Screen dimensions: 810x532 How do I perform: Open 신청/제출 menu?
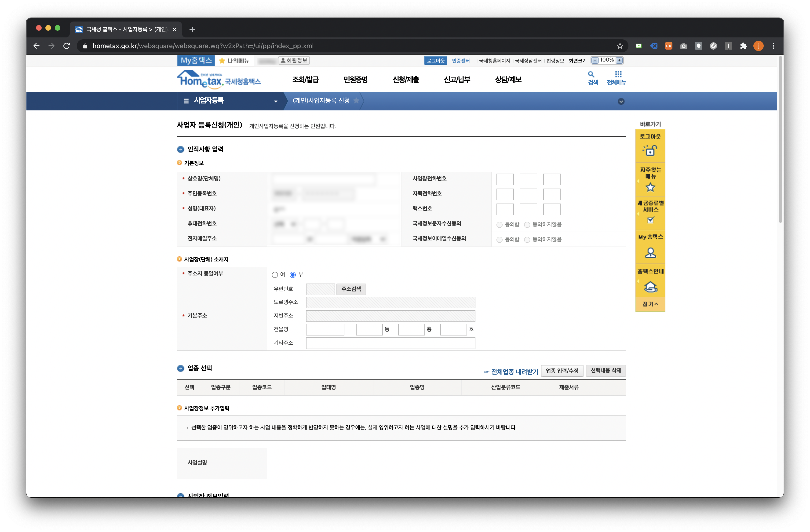[x=406, y=80]
